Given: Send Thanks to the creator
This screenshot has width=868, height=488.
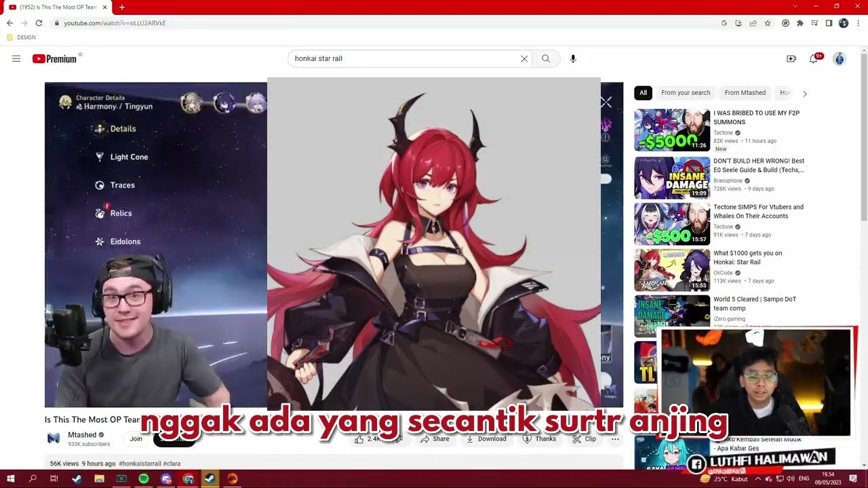Looking at the screenshot, I should [x=539, y=439].
